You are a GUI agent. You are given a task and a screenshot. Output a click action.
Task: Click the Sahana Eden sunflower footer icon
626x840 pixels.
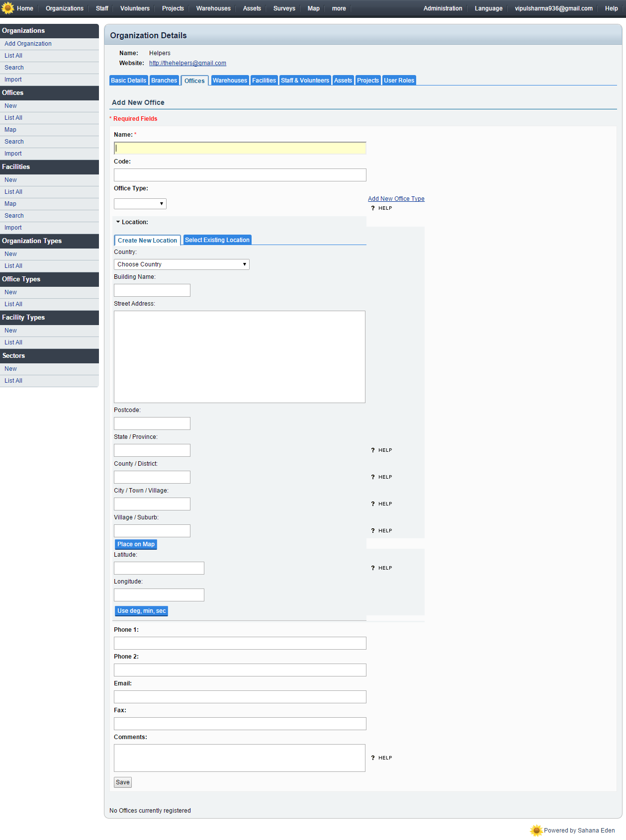tap(536, 830)
